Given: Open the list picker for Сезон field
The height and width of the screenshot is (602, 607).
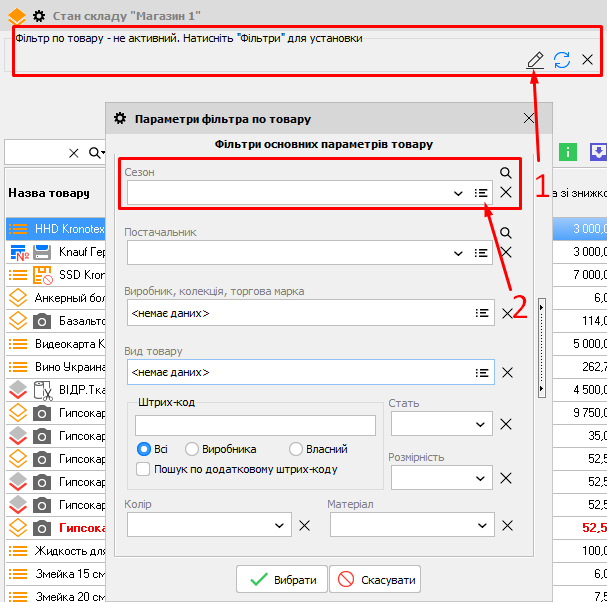Looking at the screenshot, I should 482,193.
